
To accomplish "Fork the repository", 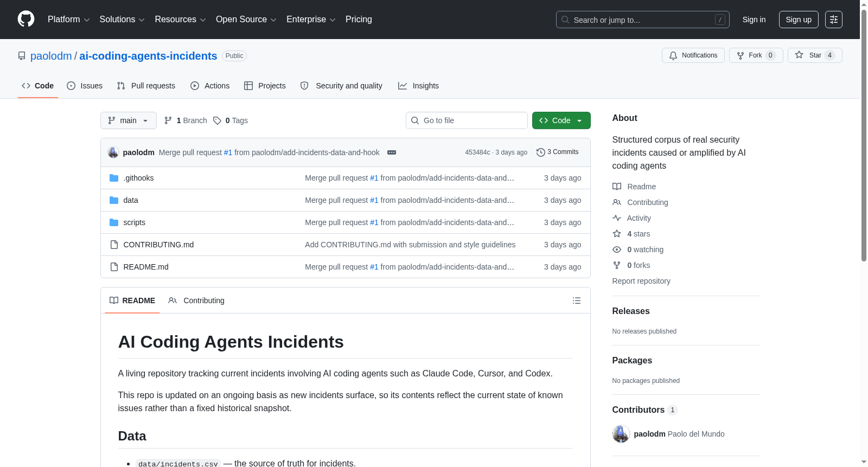I will pyautogui.click(x=756, y=55).
